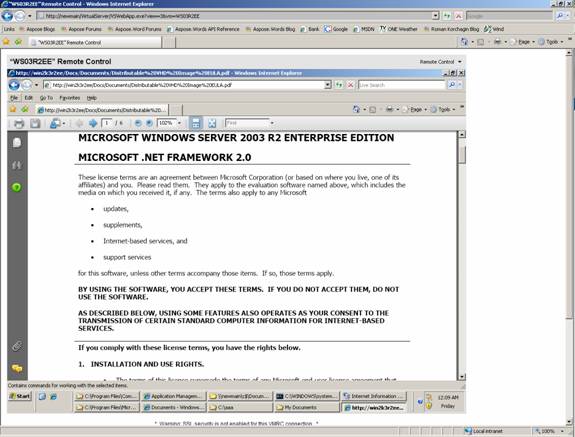Open the PDF Find box dropdown arrow
This screenshot has width=575, height=437.
(272, 123)
